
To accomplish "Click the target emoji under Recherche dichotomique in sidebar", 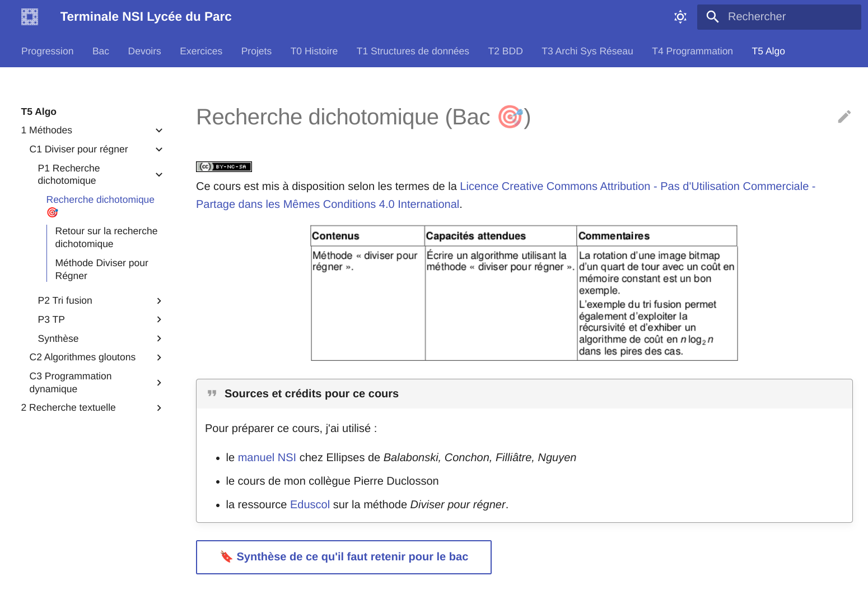I will 52,212.
